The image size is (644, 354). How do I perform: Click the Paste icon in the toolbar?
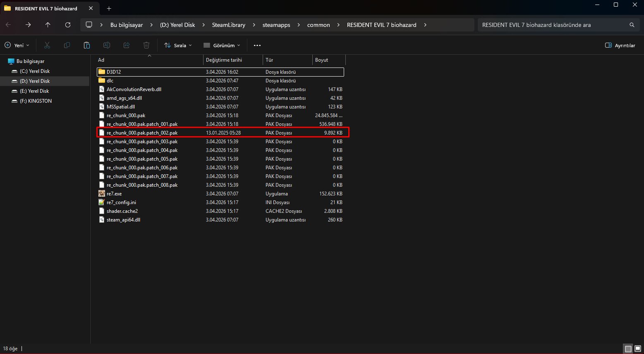[87, 45]
